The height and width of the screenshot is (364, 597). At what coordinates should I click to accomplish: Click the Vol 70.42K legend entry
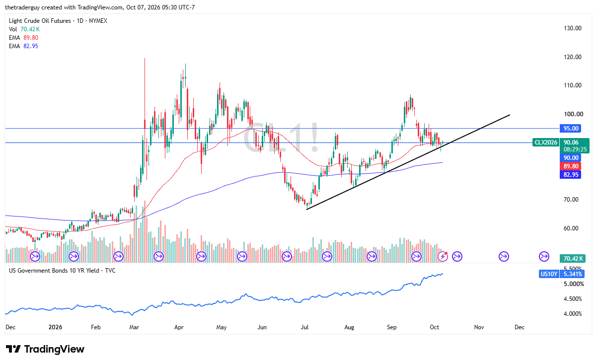(24, 29)
